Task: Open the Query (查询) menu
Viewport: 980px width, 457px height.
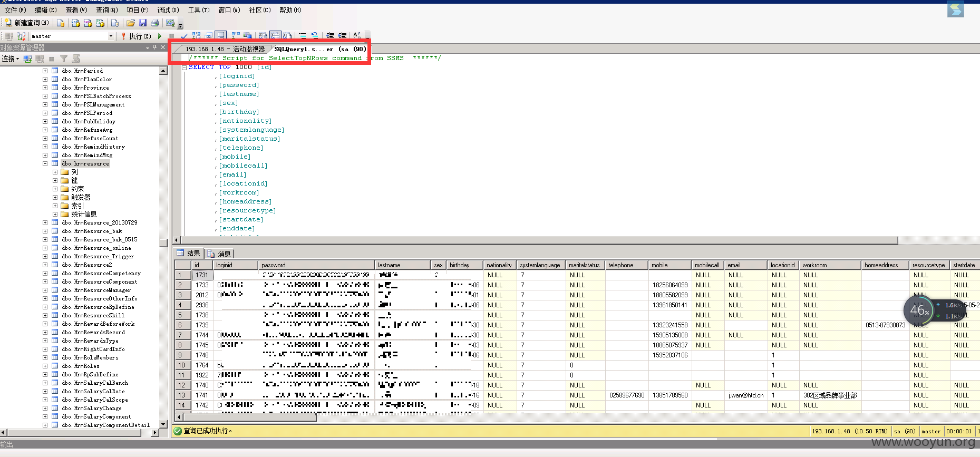Action: [107, 10]
